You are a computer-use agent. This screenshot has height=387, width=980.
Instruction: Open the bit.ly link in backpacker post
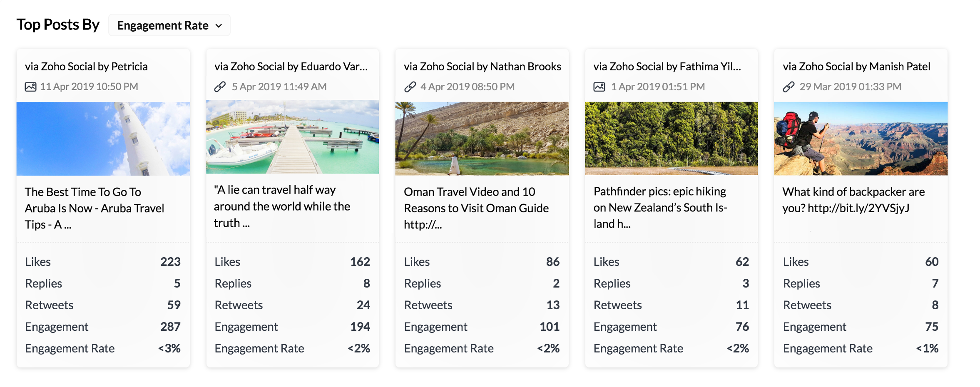tap(858, 208)
